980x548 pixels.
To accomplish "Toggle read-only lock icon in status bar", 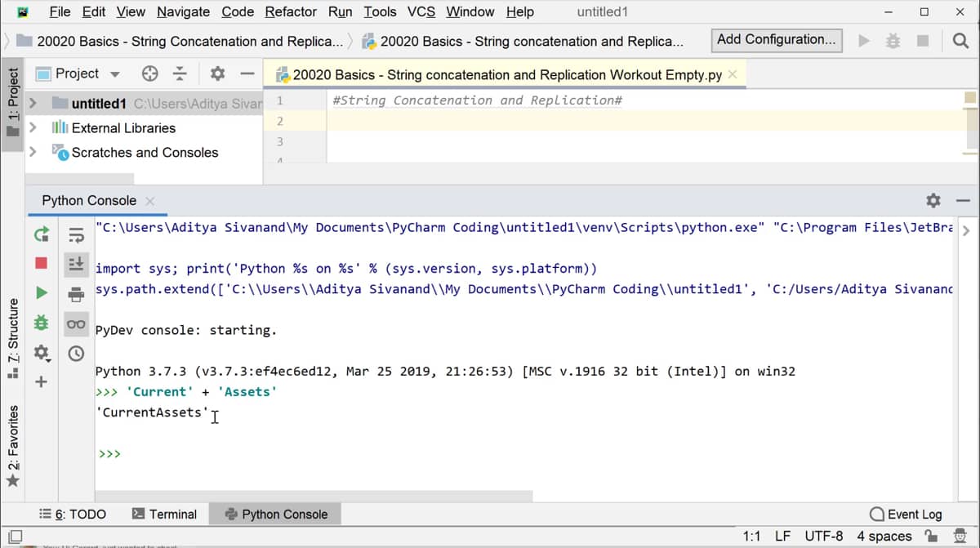I will click(x=930, y=537).
